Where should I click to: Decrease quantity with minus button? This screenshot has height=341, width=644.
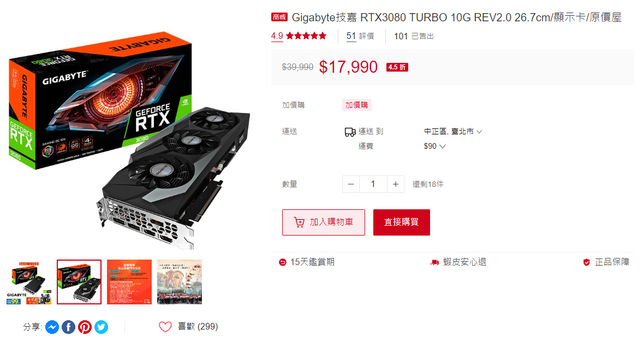[x=351, y=184]
